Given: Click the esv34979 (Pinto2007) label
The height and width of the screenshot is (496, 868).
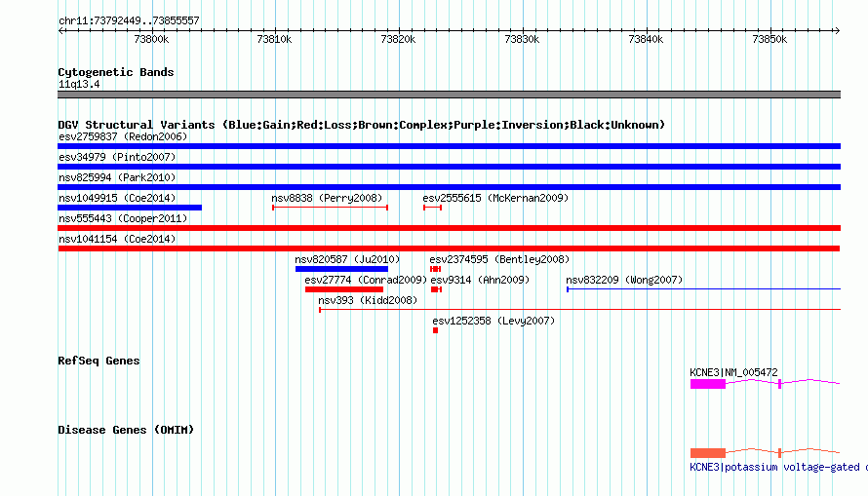Looking at the screenshot, I should pyautogui.click(x=117, y=157).
